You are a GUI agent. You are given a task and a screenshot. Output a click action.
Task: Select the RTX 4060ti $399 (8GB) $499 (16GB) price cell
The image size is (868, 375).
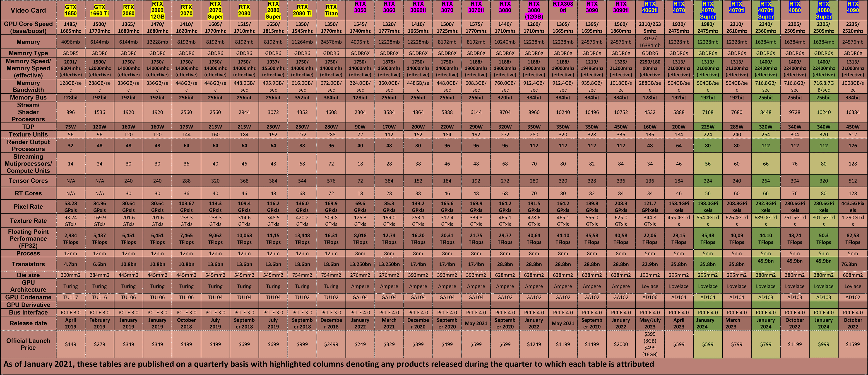point(650,344)
